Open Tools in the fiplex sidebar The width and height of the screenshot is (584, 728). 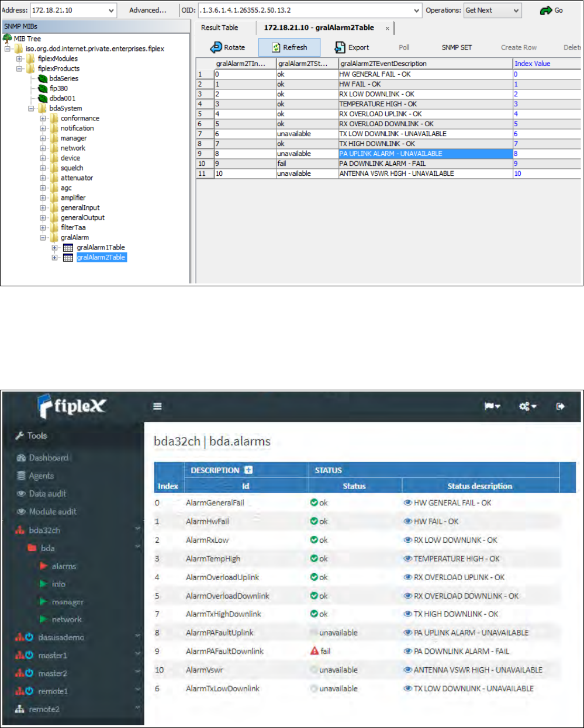[x=32, y=435]
